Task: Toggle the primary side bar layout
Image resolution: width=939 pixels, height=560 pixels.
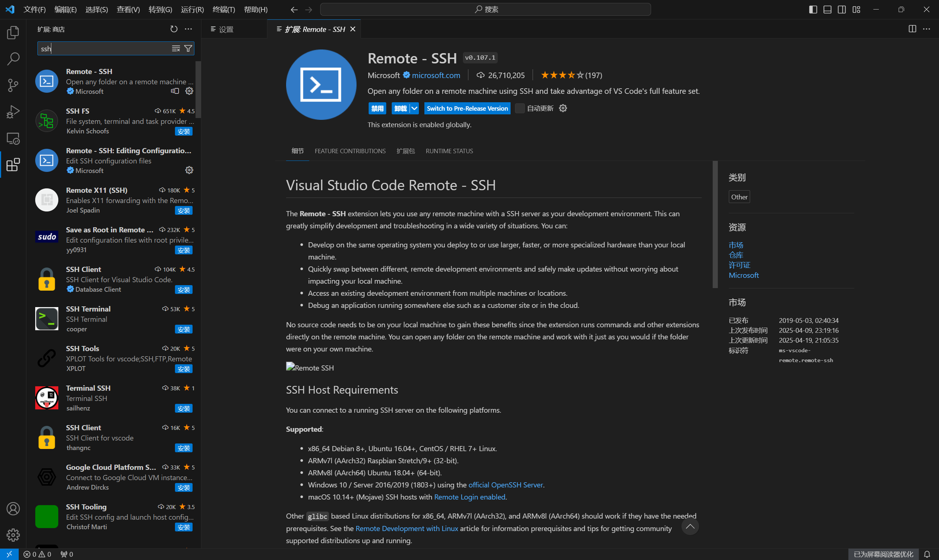Action: coord(813,10)
